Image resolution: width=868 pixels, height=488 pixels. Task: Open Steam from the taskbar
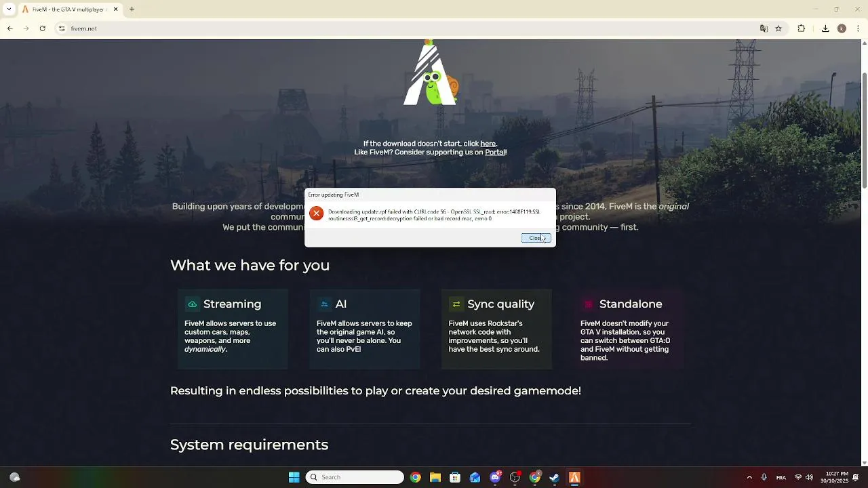(554, 477)
